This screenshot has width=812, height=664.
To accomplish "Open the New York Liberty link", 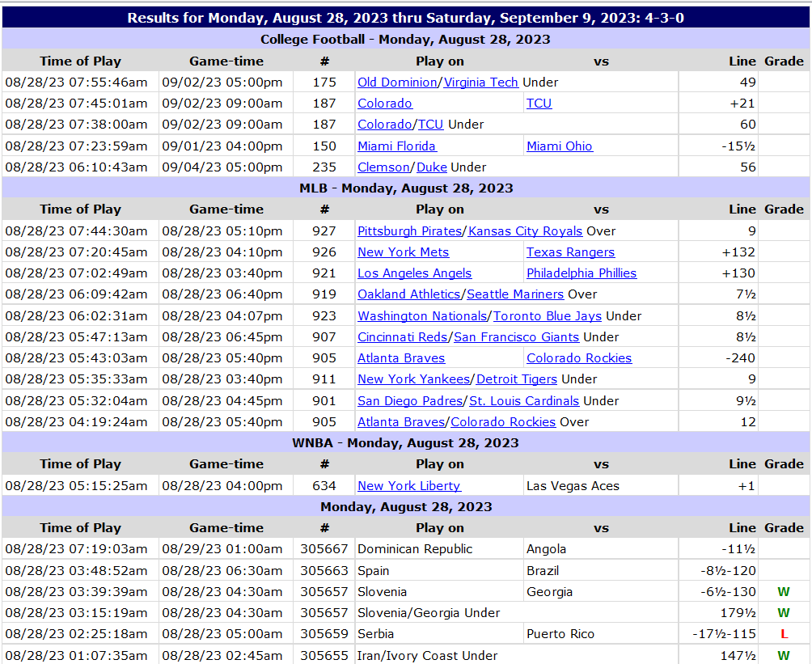I will tap(409, 486).
